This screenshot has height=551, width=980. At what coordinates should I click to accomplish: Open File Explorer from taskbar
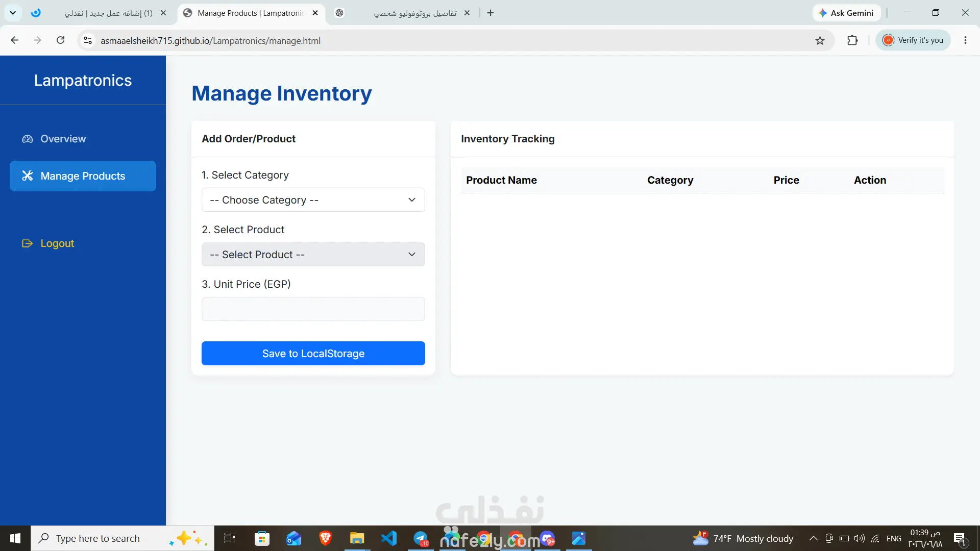[x=357, y=538]
